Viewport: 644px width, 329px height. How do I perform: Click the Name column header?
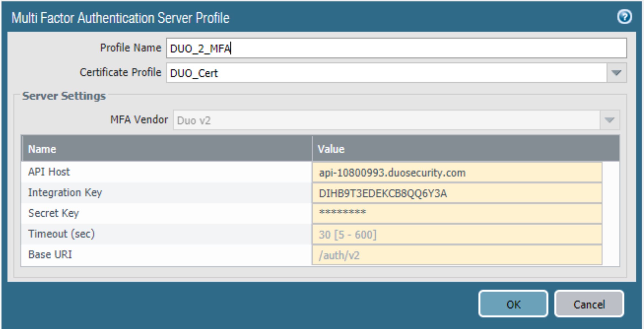click(x=41, y=149)
